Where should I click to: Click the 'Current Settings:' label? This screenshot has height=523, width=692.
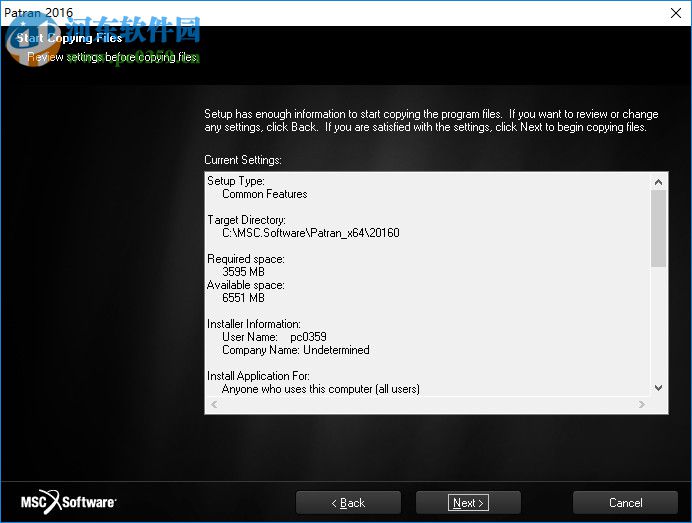243,160
